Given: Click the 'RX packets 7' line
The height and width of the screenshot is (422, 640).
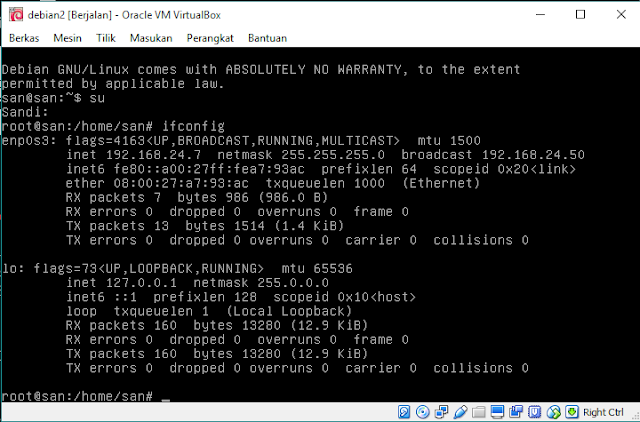Looking at the screenshot, I should click(197, 198).
